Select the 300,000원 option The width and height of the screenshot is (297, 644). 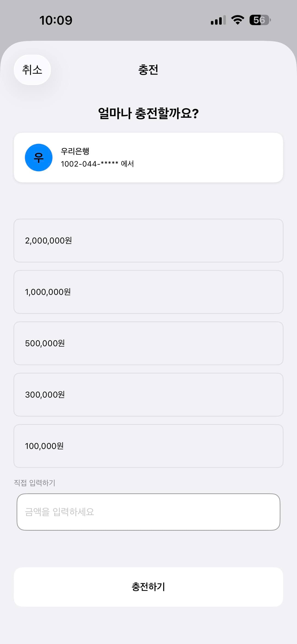pos(148,395)
